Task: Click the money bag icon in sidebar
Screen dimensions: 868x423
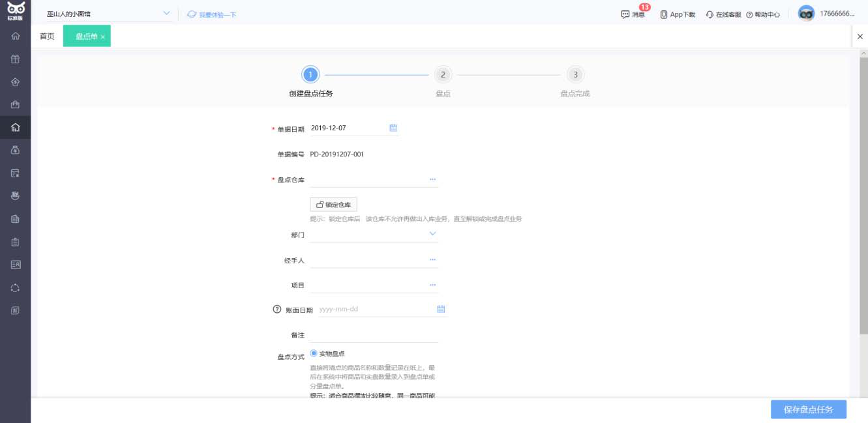Action: click(x=15, y=150)
